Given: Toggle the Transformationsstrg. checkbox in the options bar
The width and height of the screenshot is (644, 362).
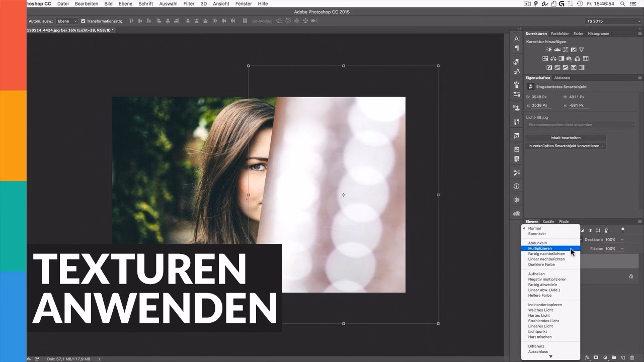Looking at the screenshot, I should [x=84, y=21].
